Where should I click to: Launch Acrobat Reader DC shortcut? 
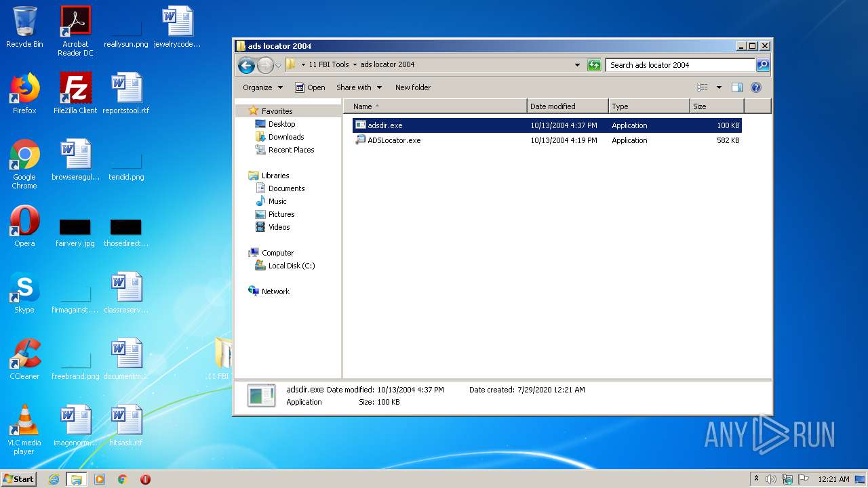[x=75, y=31]
